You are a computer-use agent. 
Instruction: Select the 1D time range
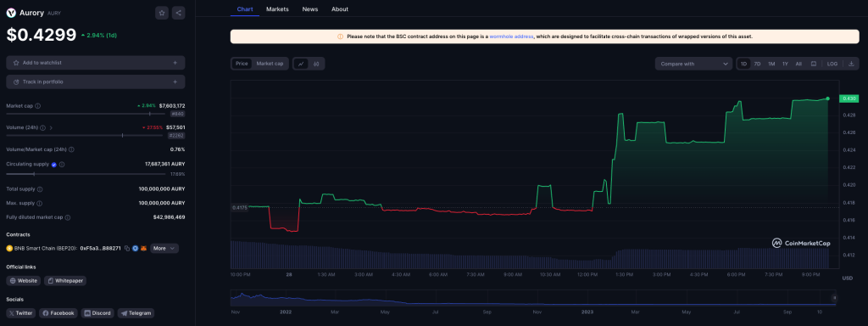click(743, 64)
